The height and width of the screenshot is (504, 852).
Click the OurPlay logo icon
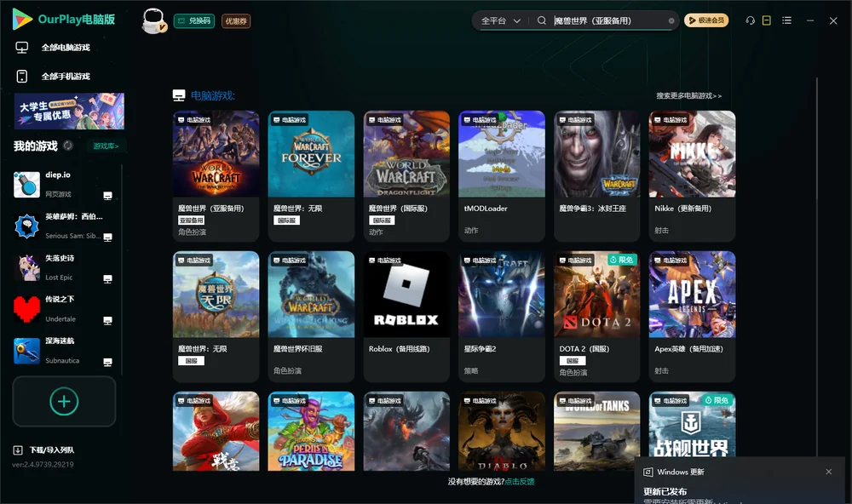pos(22,19)
